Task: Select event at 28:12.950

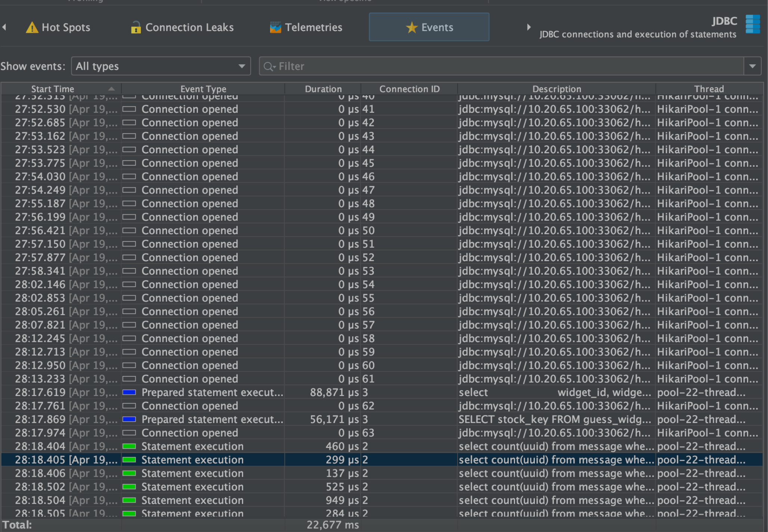Action: pyautogui.click(x=382, y=365)
